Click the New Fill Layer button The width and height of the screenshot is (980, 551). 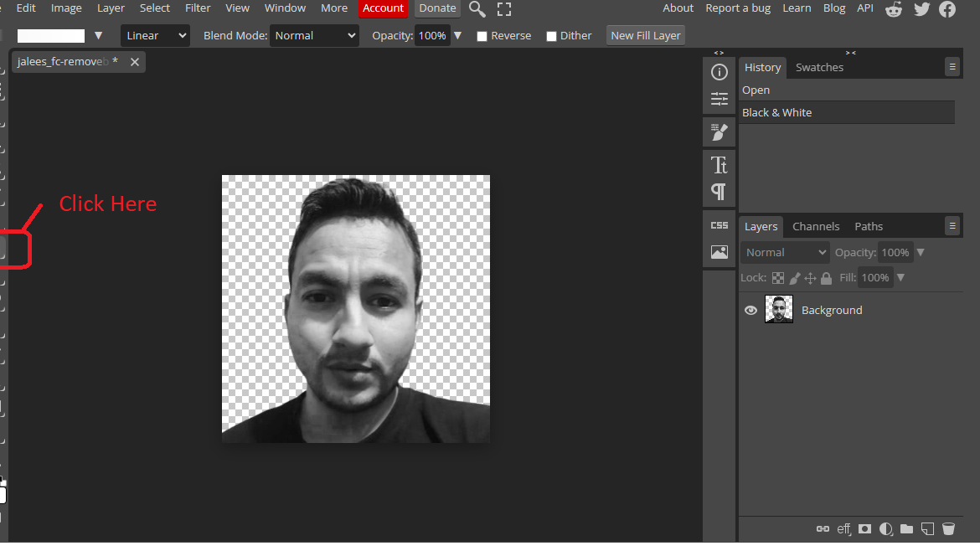pos(646,36)
